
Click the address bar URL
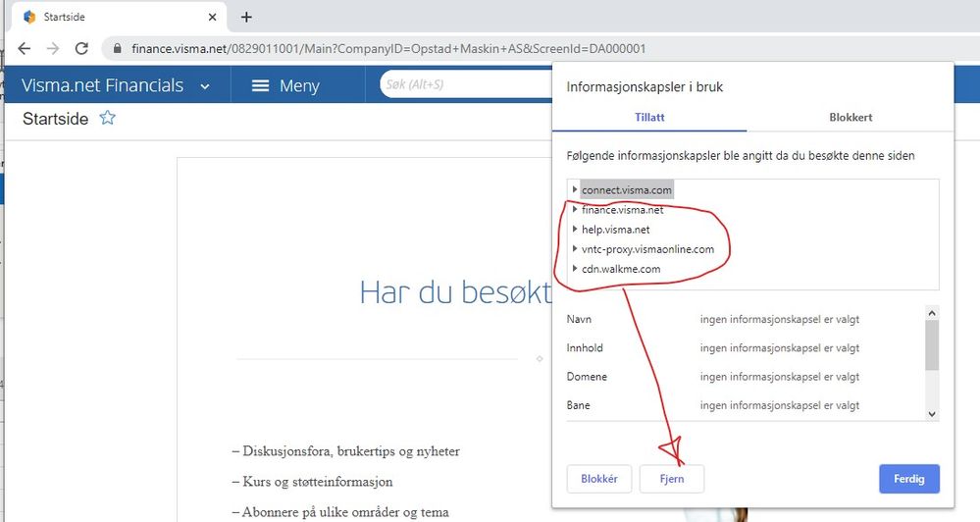388,48
